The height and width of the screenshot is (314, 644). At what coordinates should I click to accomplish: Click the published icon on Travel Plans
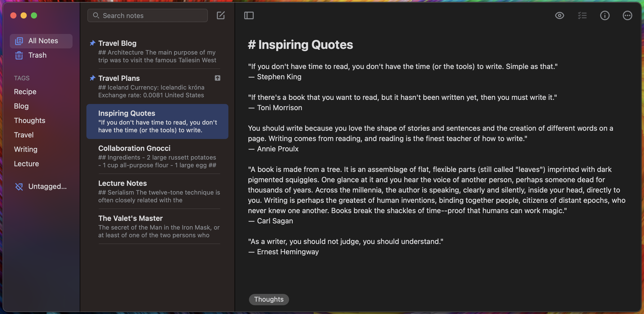pos(218,78)
